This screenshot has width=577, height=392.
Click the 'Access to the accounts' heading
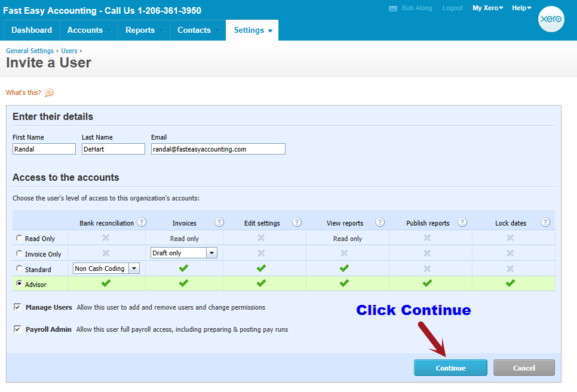(66, 177)
